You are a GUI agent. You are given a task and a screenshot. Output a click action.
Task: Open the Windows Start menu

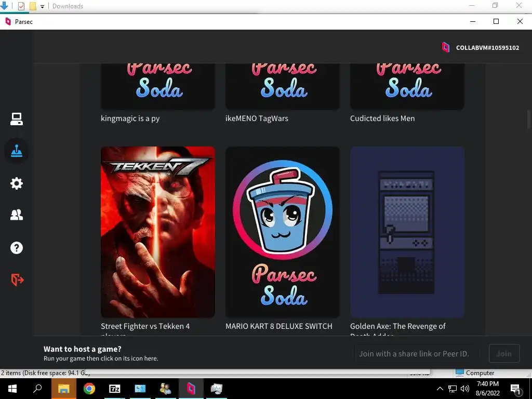(12, 389)
